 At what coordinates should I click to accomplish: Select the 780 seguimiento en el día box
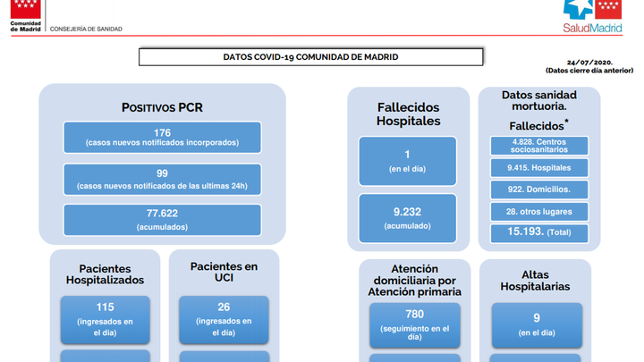[x=414, y=324]
